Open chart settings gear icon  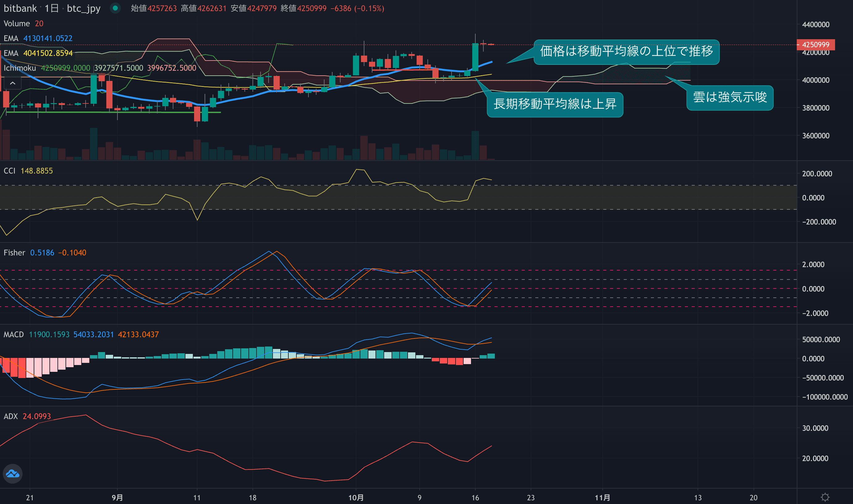[x=825, y=497]
